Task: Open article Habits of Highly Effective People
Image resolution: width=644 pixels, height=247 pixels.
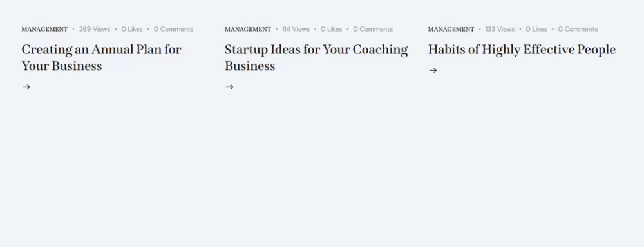Action: pos(522,50)
